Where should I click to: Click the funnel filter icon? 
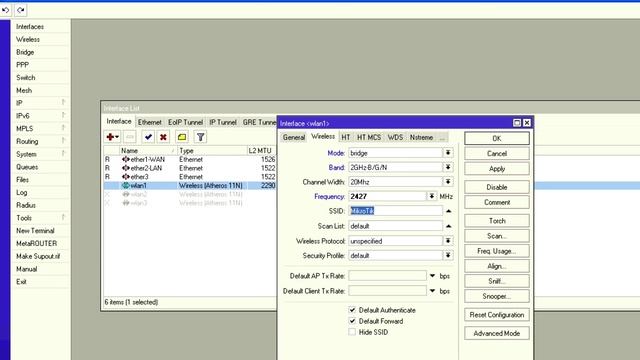(200, 137)
